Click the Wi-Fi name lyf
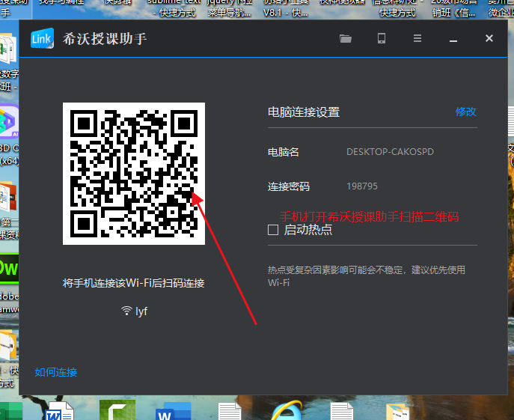 tap(141, 311)
